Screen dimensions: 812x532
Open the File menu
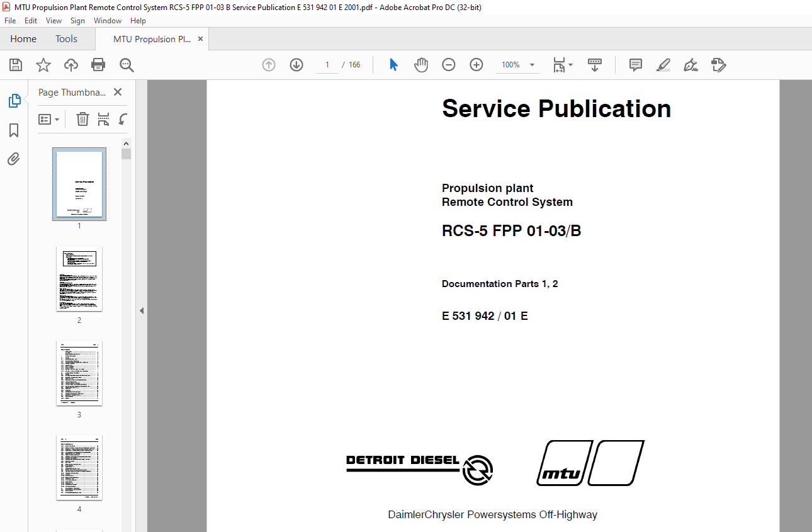coord(10,21)
